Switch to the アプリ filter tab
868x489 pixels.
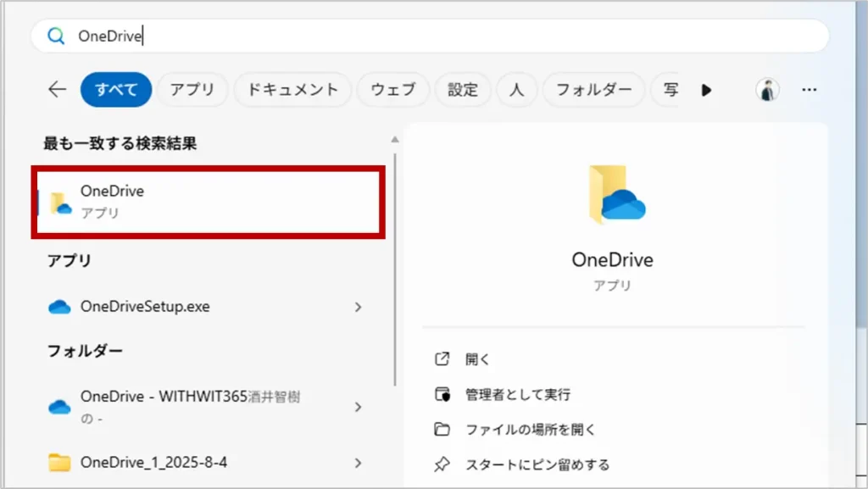192,90
